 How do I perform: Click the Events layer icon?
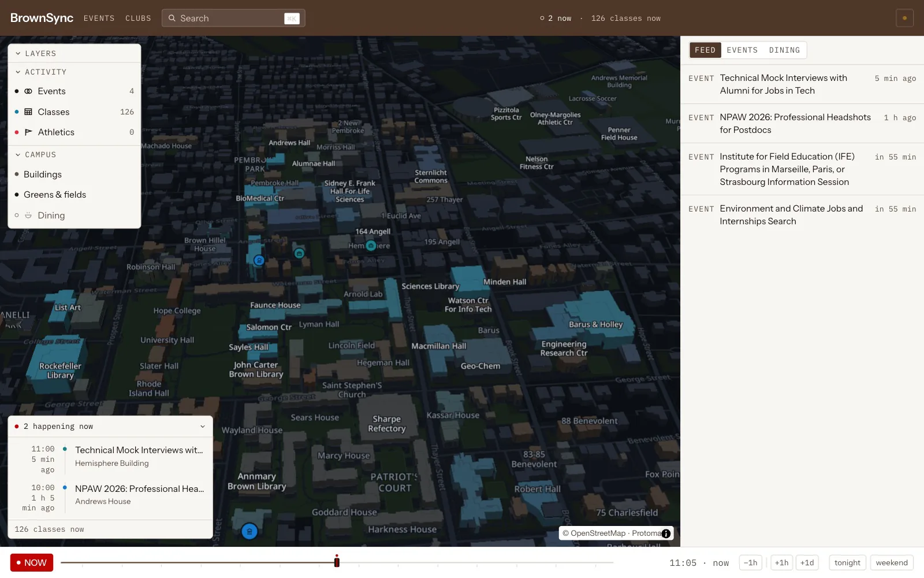[x=28, y=91]
